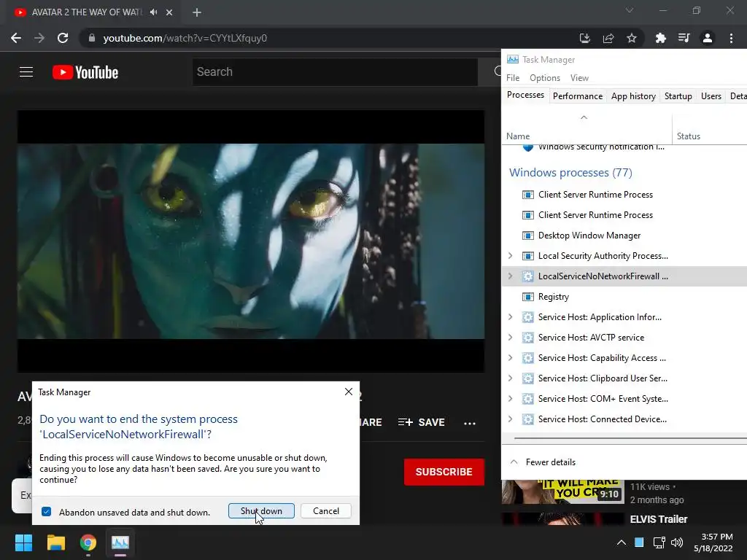
Task: Click the browser back arrow
Action: pos(16,38)
